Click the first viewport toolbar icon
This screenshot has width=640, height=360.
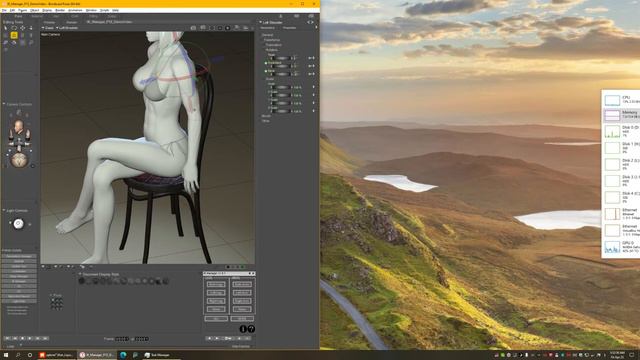coord(193,28)
